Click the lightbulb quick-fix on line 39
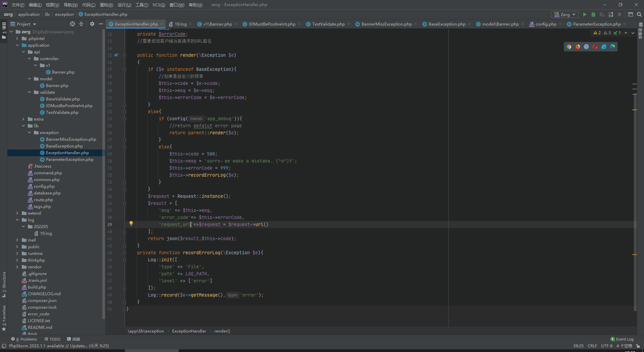644x352 pixels. (x=131, y=223)
